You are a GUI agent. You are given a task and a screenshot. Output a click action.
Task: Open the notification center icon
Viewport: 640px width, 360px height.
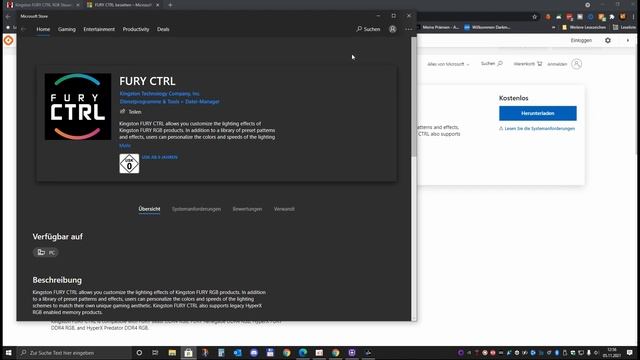[630, 353]
